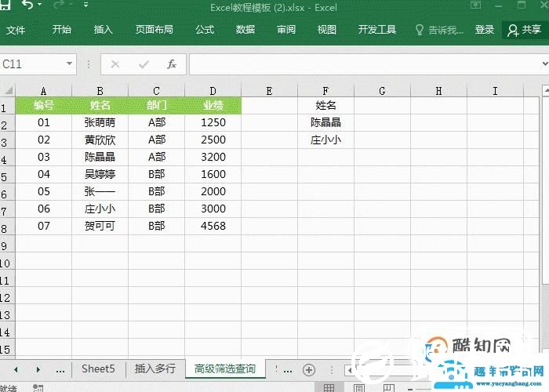The height and width of the screenshot is (392, 549).
Task: Switch to the 开发工具 ribbon tab
Action: point(377,30)
